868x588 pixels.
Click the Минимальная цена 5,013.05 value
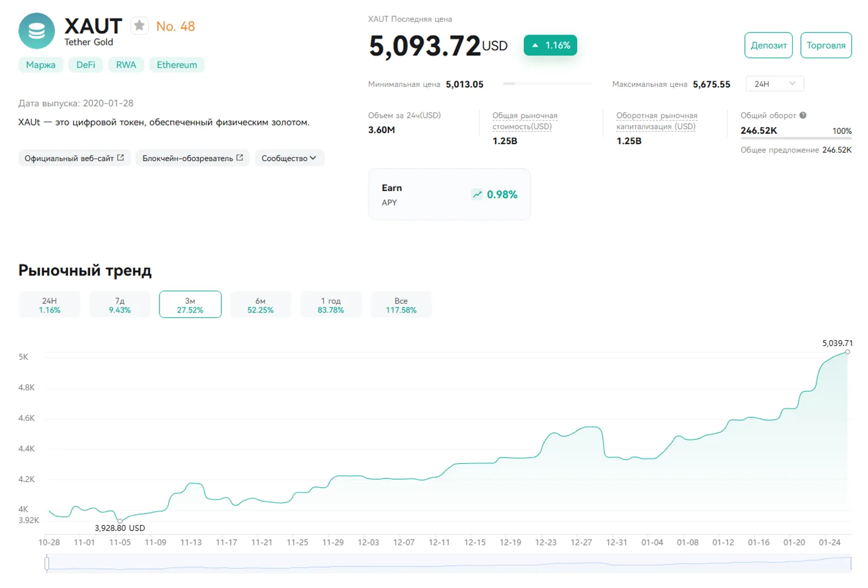(464, 84)
